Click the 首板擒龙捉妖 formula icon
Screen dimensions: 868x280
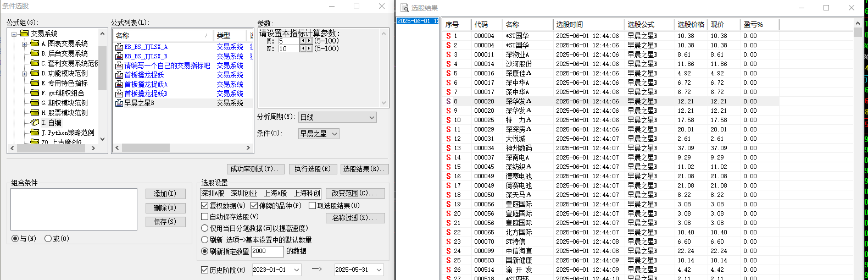[x=119, y=75]
